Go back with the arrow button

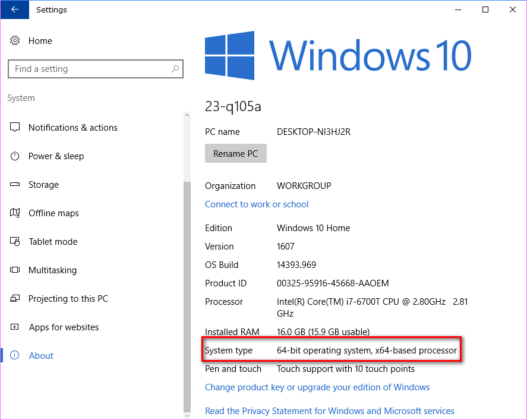(x=14, y=10)
